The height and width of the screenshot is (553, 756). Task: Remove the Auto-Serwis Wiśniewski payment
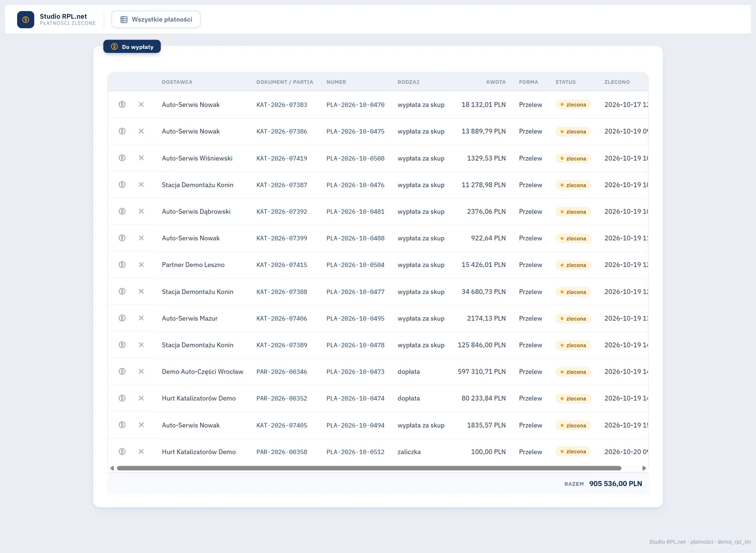pos(141,158)
